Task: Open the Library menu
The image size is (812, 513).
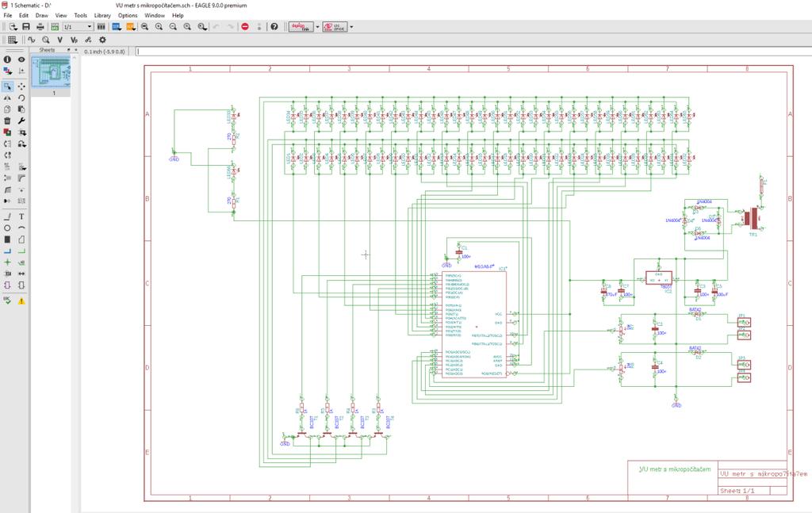Action: pos(102,16)
